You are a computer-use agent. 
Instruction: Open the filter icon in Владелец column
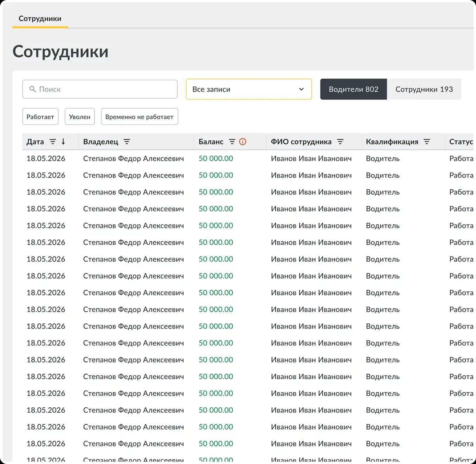(127, 142)
